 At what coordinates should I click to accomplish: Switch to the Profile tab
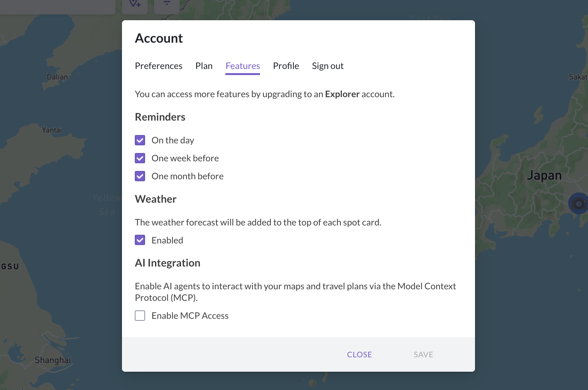click(x=286, y=66)
